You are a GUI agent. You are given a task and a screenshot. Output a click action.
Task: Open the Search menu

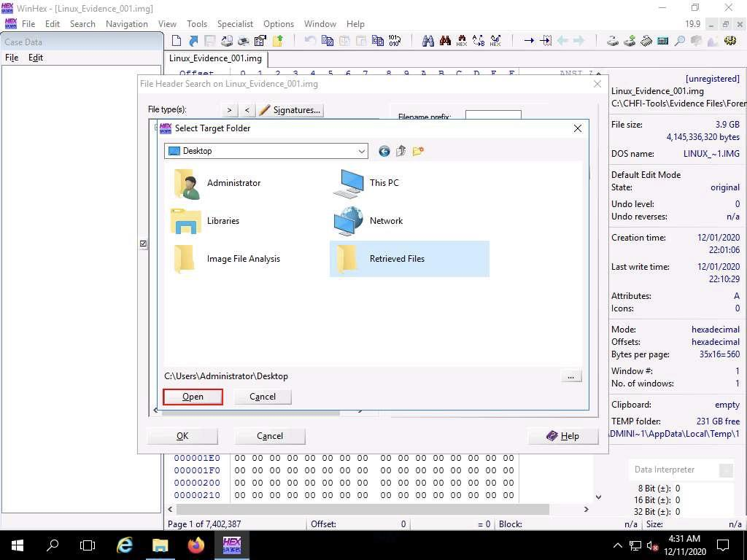pyautogui.click(x=82, y=24)
